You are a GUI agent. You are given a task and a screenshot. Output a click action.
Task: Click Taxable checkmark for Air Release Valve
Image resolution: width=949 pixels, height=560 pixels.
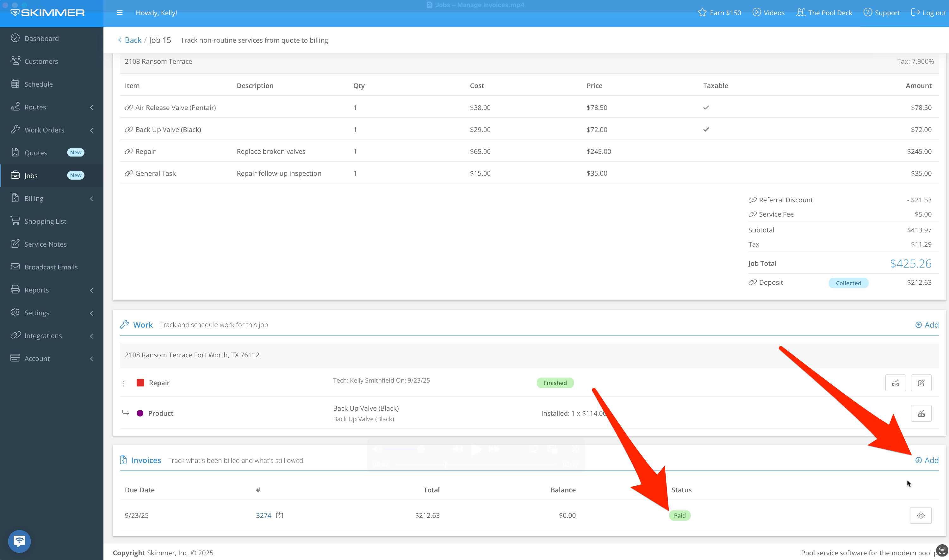point(706,108)
